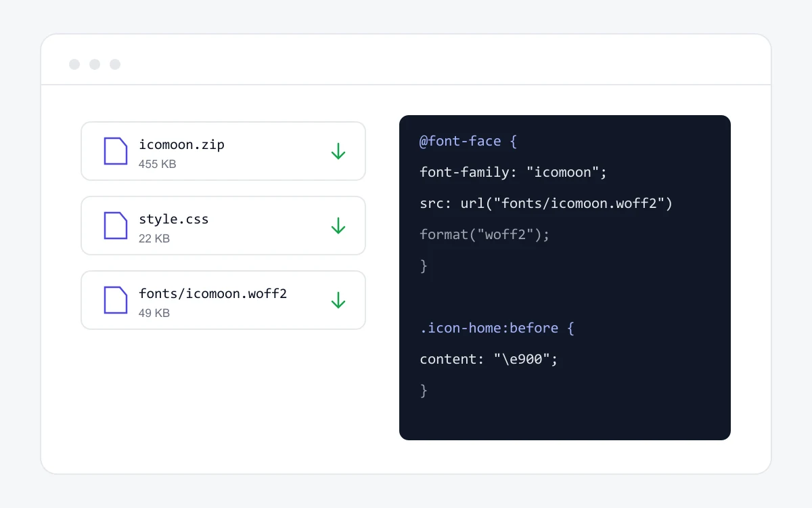Click the middle gray window control dot
This screenshot has width=812, height=508.
[x=95, y=64]
